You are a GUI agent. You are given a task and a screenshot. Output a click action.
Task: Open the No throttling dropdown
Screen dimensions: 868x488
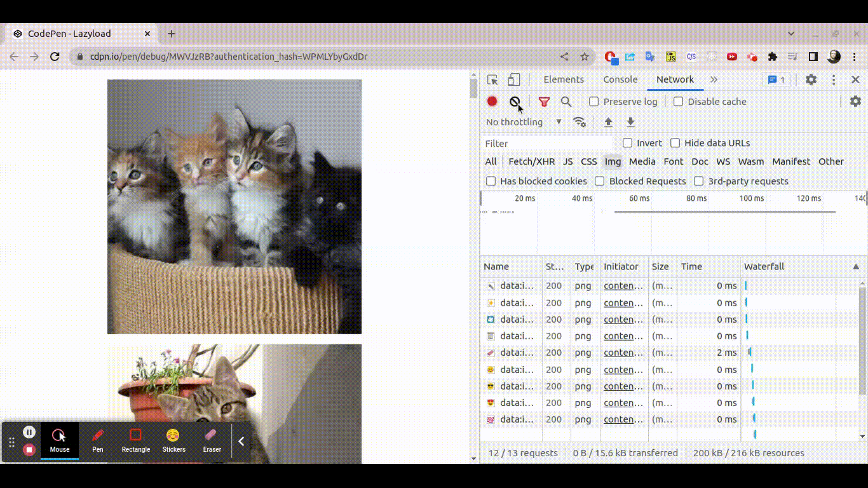tap(524, 122)
